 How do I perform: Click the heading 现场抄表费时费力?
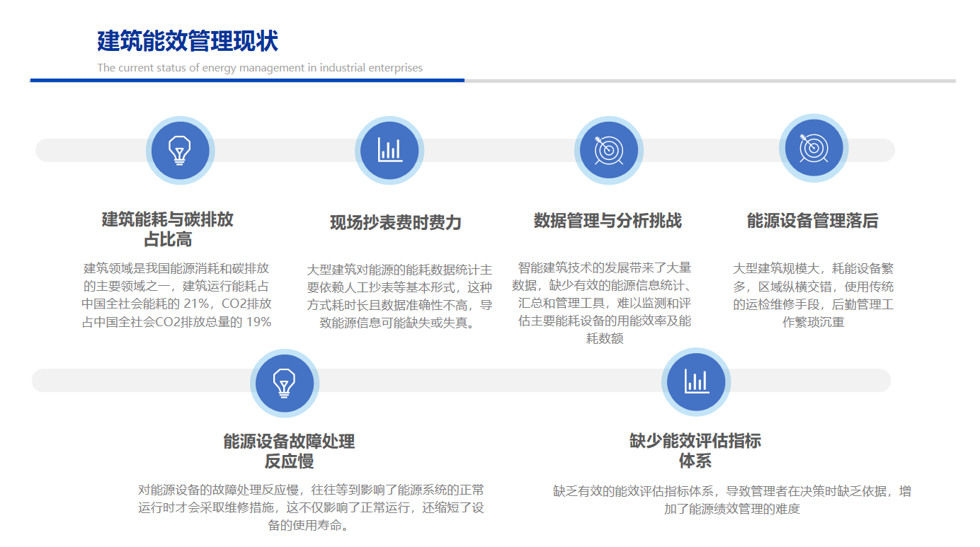click(395, 223)
